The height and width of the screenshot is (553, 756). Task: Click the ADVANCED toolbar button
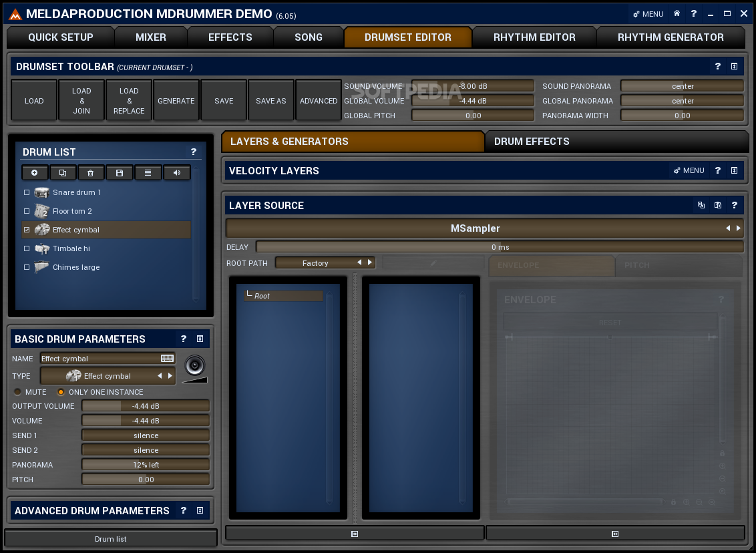point(318,100)
